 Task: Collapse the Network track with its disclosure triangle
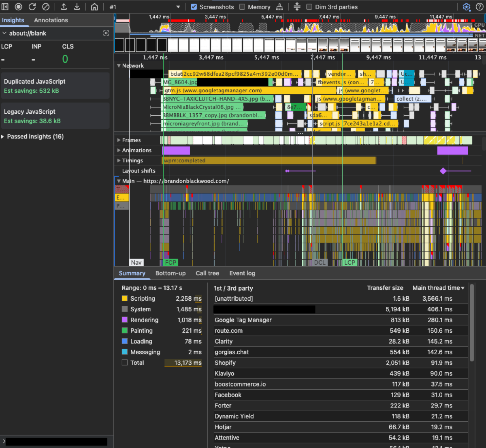pyautogui.click(x=118, y=66)
